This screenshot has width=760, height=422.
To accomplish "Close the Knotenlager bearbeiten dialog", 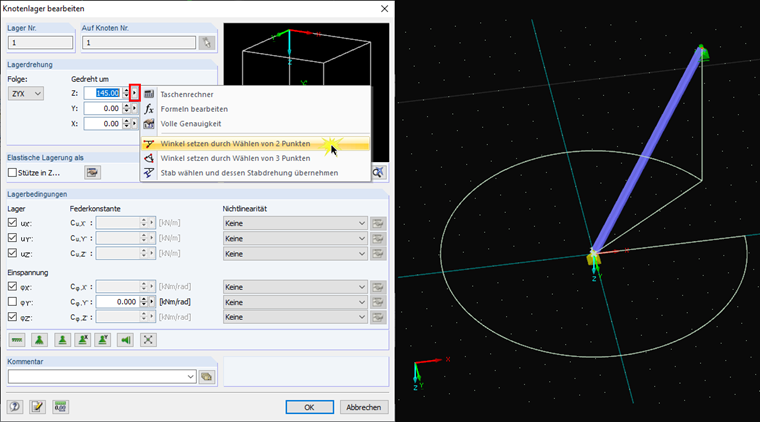I will click(x=384, y=8).
